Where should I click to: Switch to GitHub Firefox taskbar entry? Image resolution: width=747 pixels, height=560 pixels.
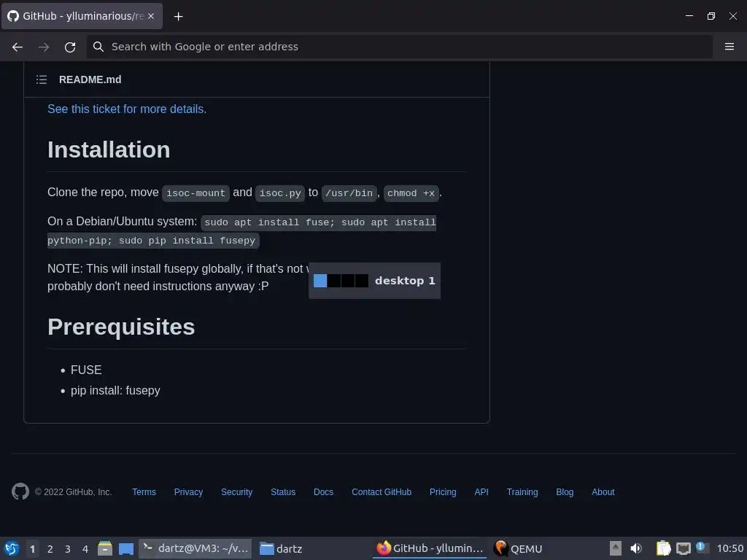click(x=430, y=548)
